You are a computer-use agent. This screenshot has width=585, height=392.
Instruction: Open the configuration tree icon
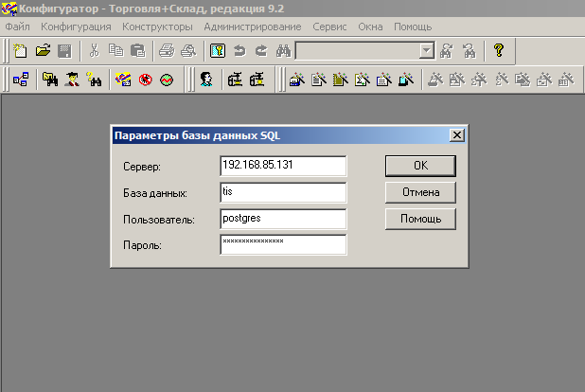click(21, 80)
